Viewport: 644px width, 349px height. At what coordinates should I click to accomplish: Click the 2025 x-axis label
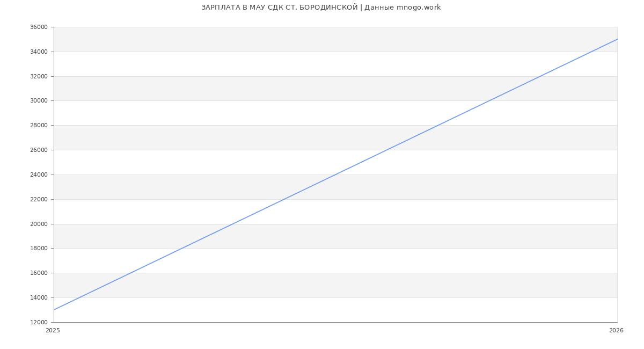click(53, 331)
